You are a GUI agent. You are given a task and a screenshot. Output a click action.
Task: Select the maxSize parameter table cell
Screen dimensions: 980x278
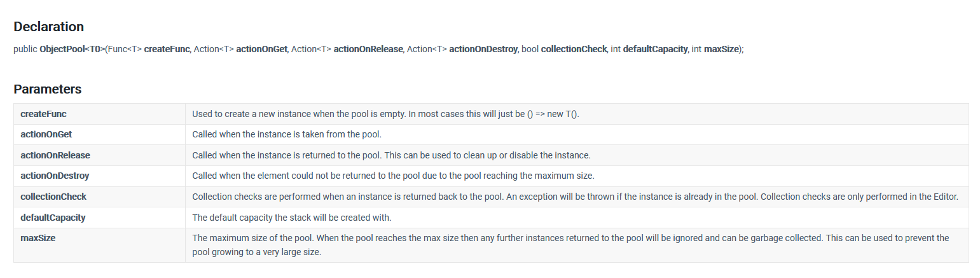100,245
